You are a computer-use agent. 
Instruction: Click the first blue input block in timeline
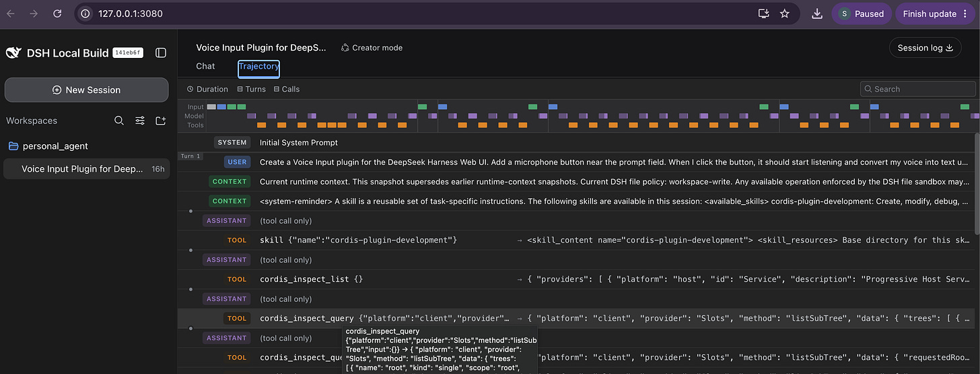point(221,106)
